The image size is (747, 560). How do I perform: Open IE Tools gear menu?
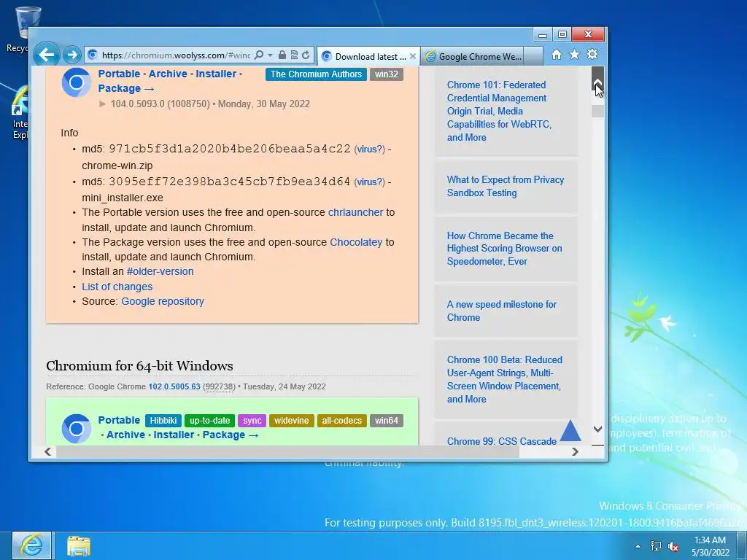(592, 54)
